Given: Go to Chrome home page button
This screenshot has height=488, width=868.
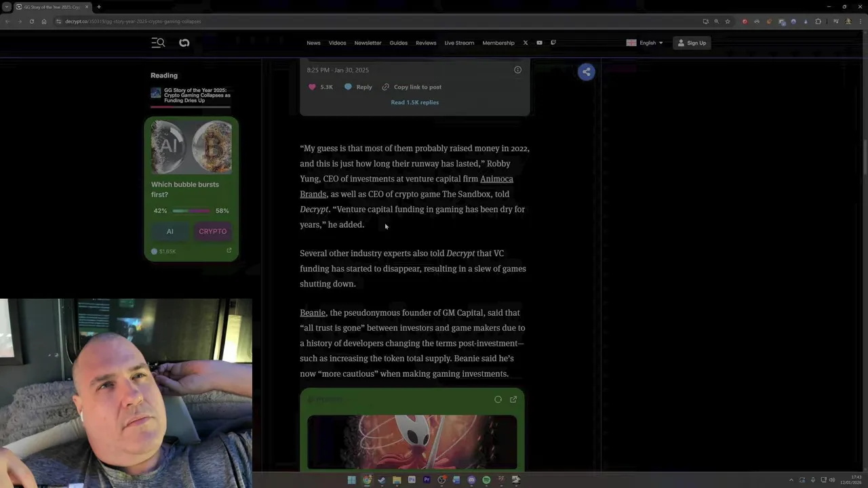Looking at the screenshot, I should pos(43,21).
